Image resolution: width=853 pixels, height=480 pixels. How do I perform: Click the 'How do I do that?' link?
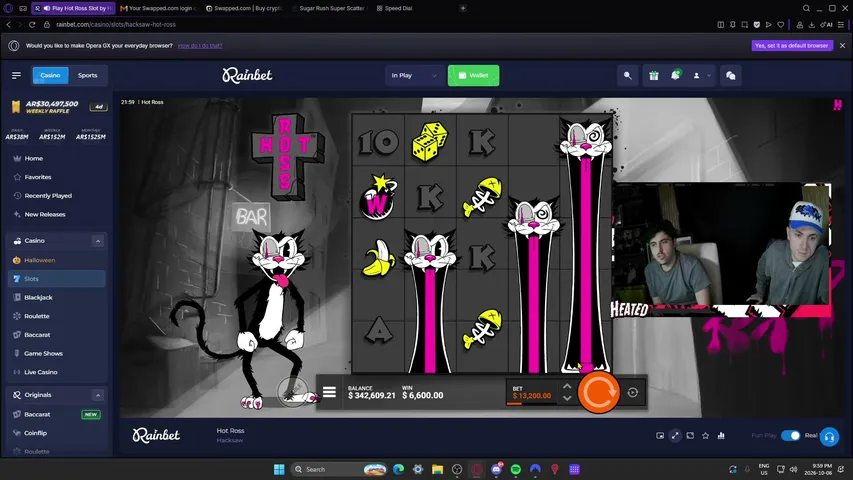point(200,46)
